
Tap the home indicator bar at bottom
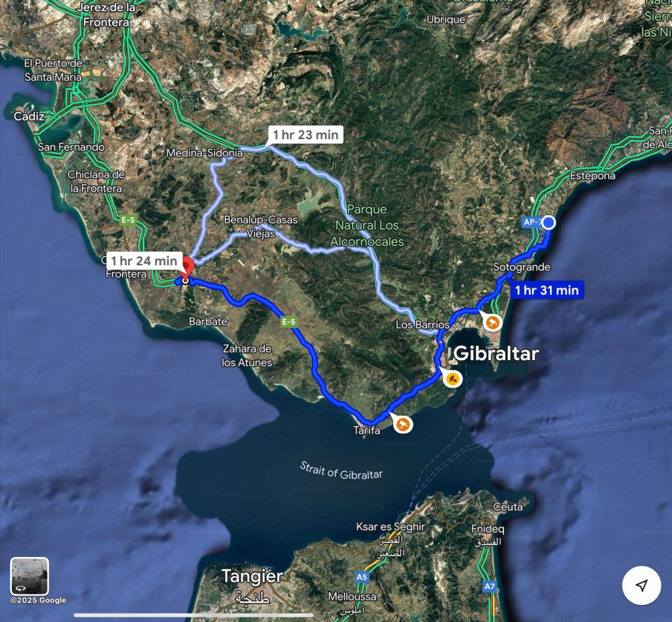194,615
